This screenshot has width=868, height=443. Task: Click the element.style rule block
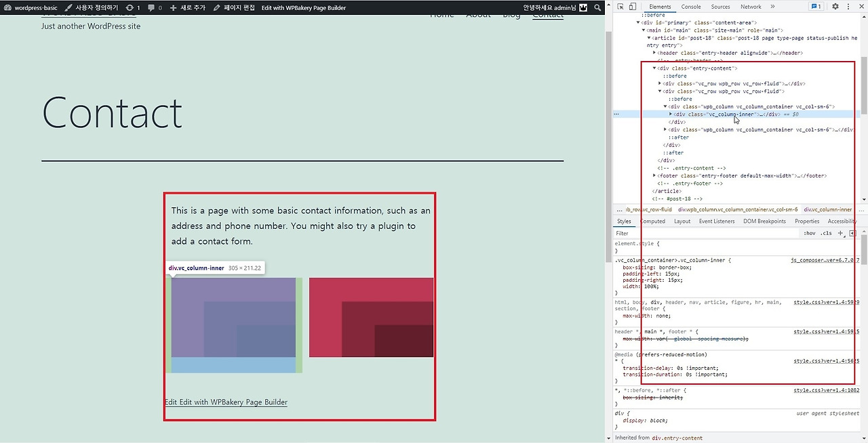click(x=737, y=247)
